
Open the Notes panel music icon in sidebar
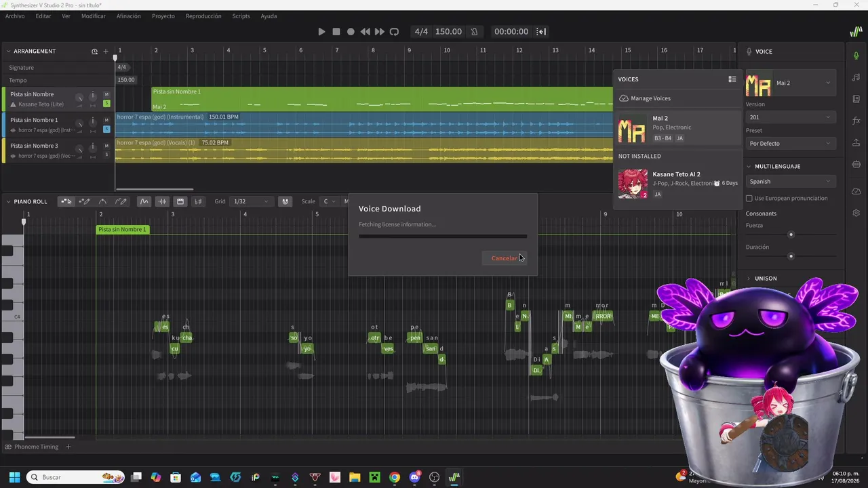pyautogui.click(x=856, y=77)
